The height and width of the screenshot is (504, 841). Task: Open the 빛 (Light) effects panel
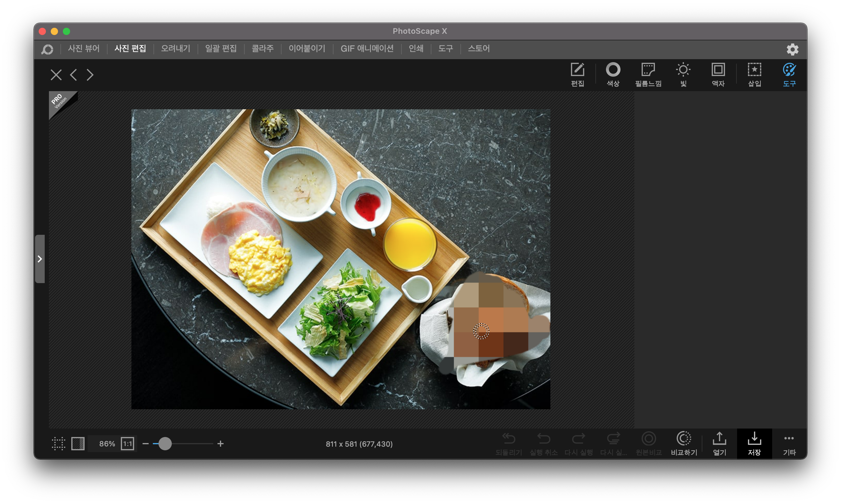tap(683, 70)
